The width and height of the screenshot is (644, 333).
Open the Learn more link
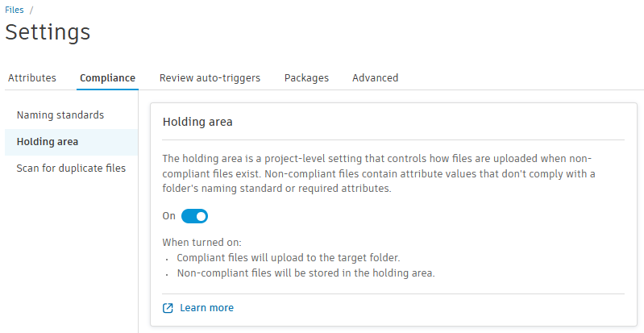click(x=206, y=308)
